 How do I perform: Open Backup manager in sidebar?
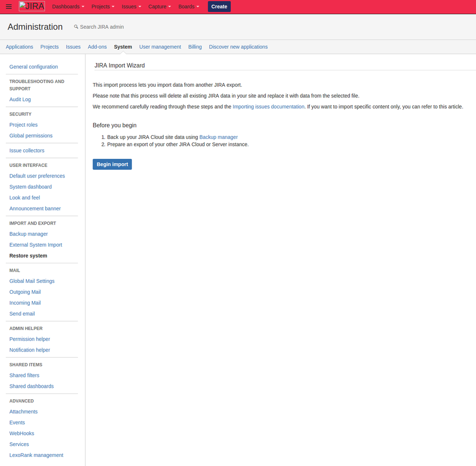[29, 234]
